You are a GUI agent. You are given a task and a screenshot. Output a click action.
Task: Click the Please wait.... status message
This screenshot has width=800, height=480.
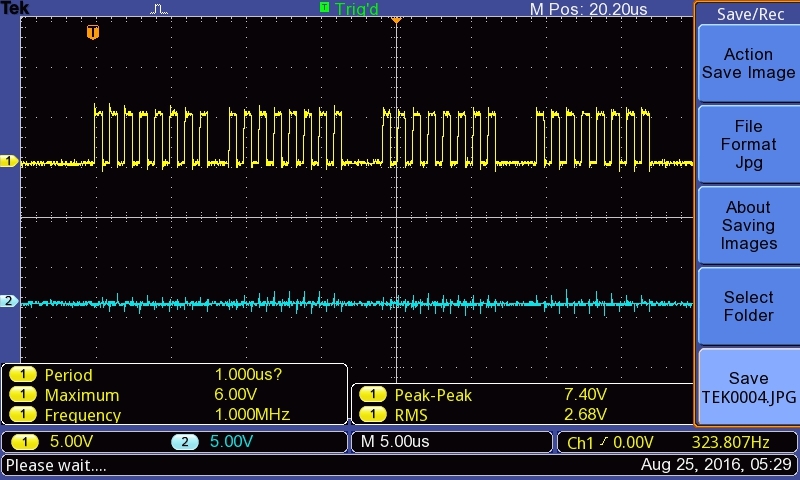point(56,465)
